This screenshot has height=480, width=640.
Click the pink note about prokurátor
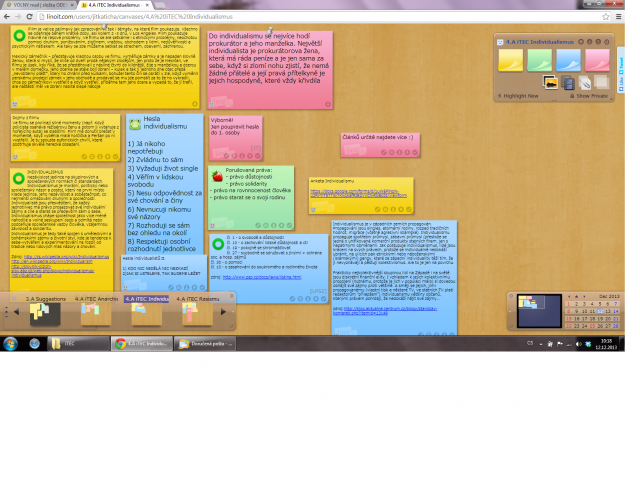270,69
